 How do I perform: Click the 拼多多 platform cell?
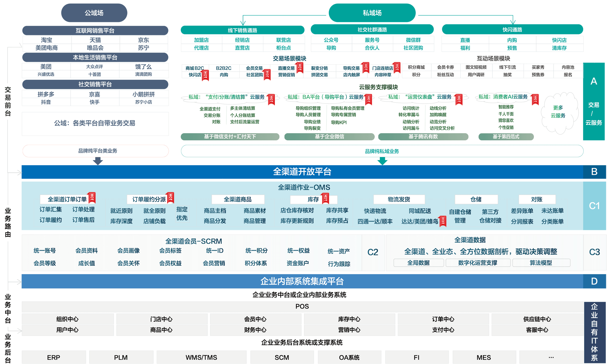(46, 94)
